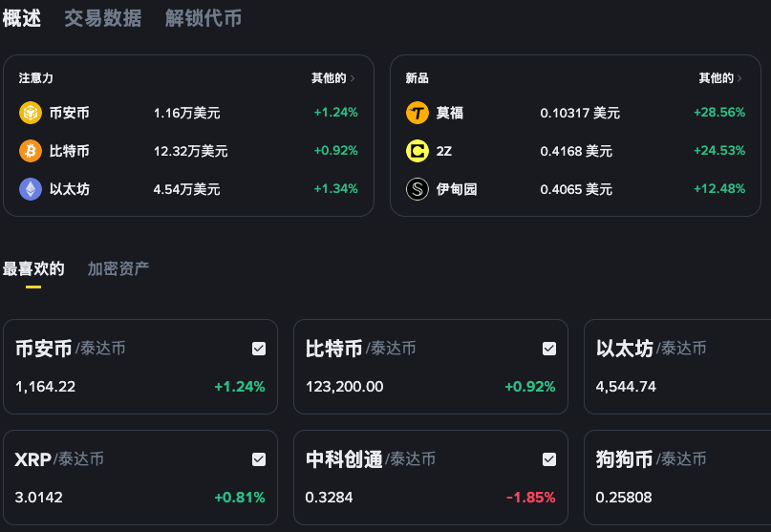Screen dimensions: 771x532
Task: Click the 2Z token icon
Action: [418, 151]
